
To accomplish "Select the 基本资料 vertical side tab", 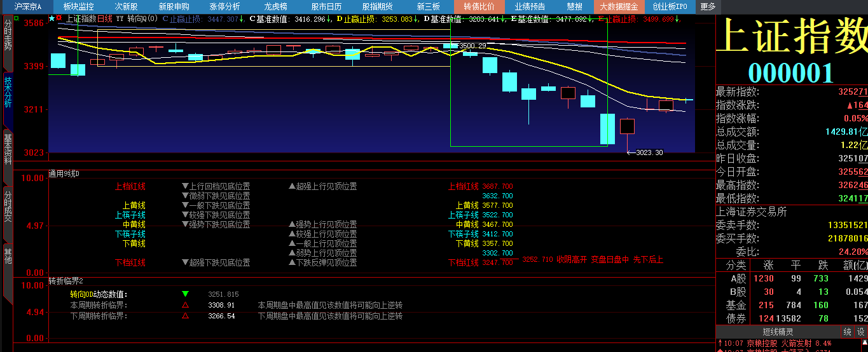I will point(8,149).
